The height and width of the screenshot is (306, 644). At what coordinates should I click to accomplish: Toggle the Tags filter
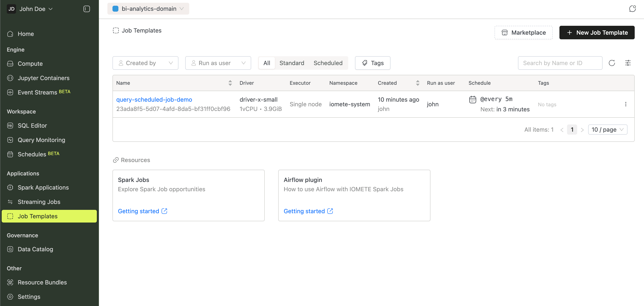373,63
